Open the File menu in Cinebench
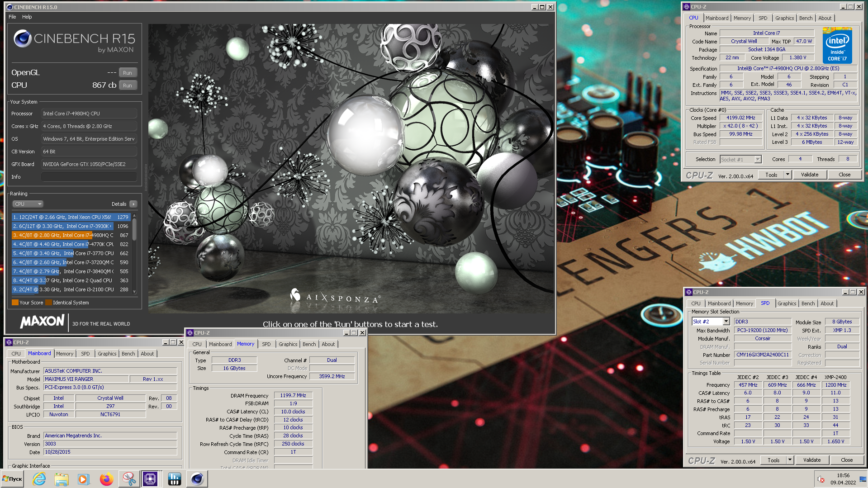 12,17
